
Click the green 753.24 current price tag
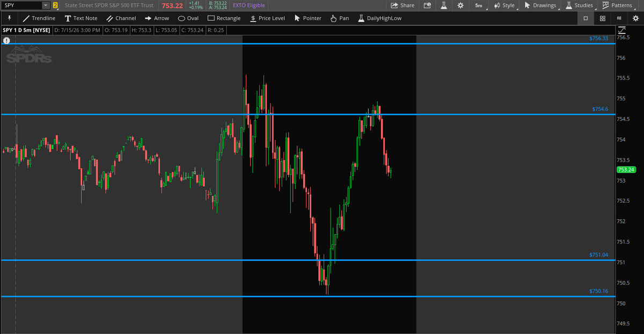click(626, 170)
